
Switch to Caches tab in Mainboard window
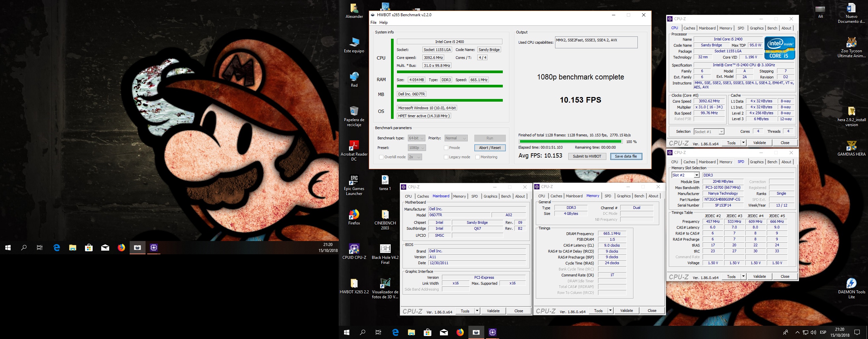(x=423, y=196)
